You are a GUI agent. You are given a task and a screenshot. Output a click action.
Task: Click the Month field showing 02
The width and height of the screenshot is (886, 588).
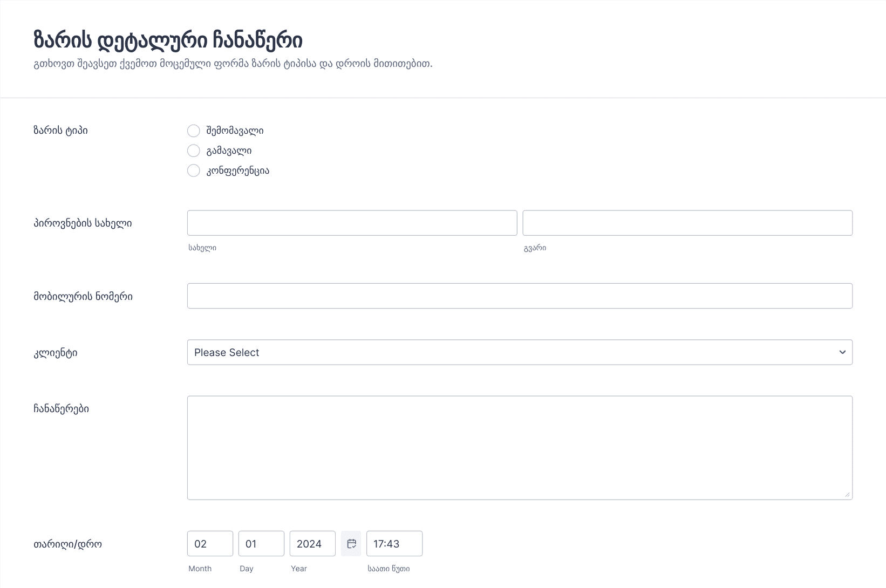coord(210,544)
